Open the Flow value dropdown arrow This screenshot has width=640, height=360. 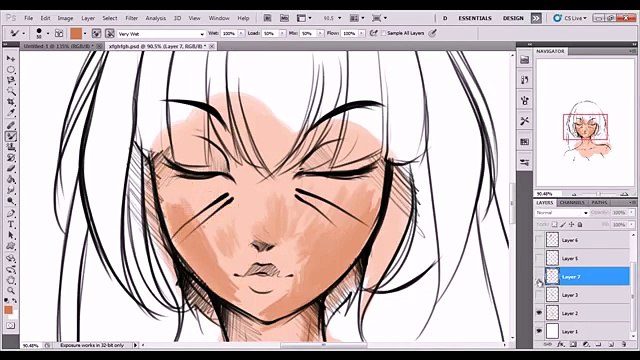tap(362, 33)
